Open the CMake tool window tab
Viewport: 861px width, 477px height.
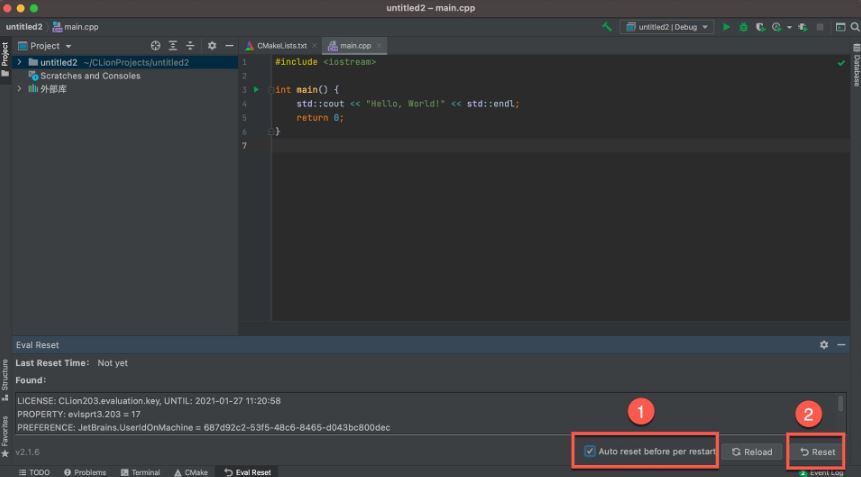click(x=191, y=472)
